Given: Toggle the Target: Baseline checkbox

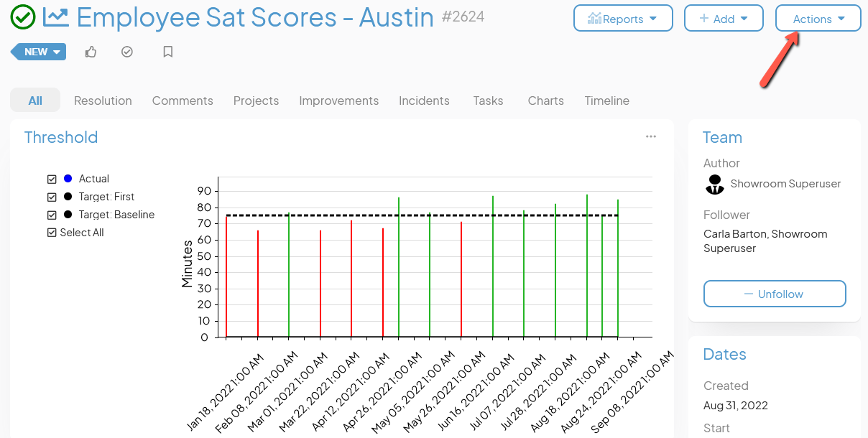Looking at the screenshot, I should (x=52, y=215).
